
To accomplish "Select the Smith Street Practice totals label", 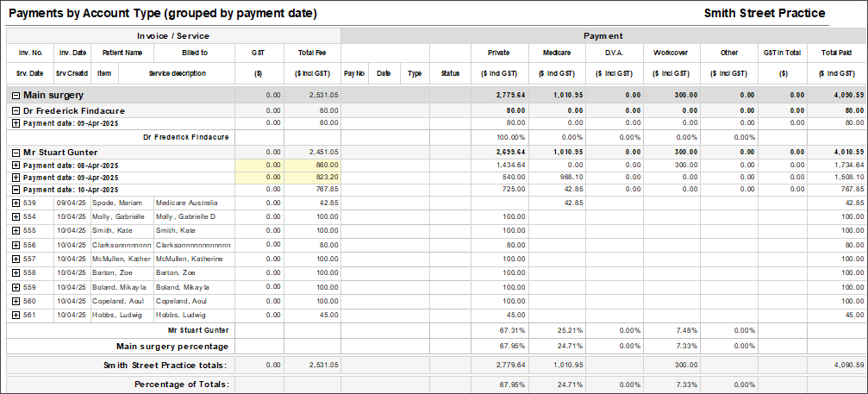I will pyautogui.click(x=165, y=366).
